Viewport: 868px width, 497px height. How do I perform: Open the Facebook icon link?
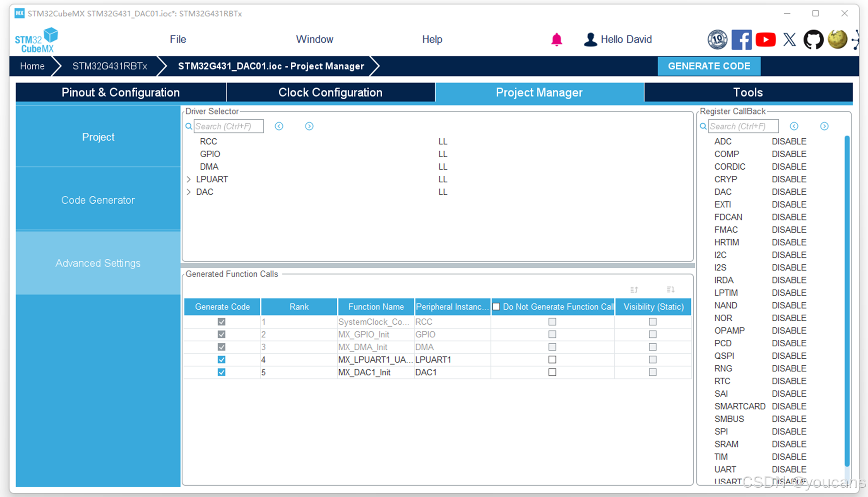pos(741,40)
